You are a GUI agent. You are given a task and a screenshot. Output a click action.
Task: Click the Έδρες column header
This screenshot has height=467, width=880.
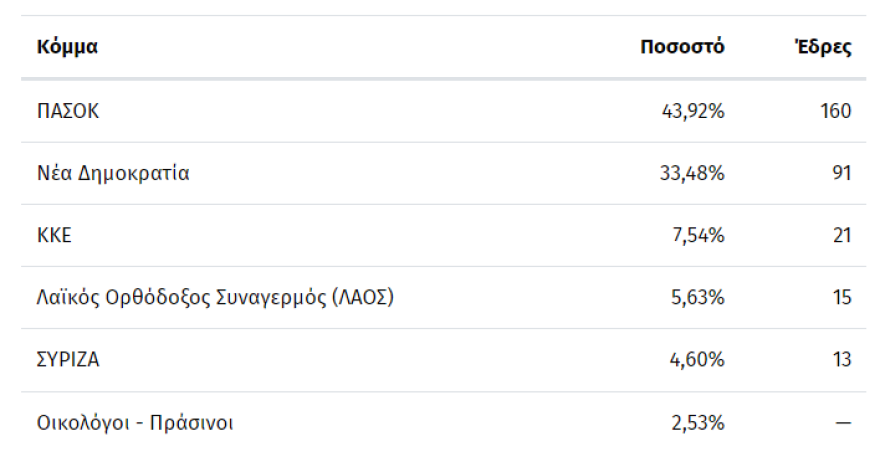tap(823, 47)
